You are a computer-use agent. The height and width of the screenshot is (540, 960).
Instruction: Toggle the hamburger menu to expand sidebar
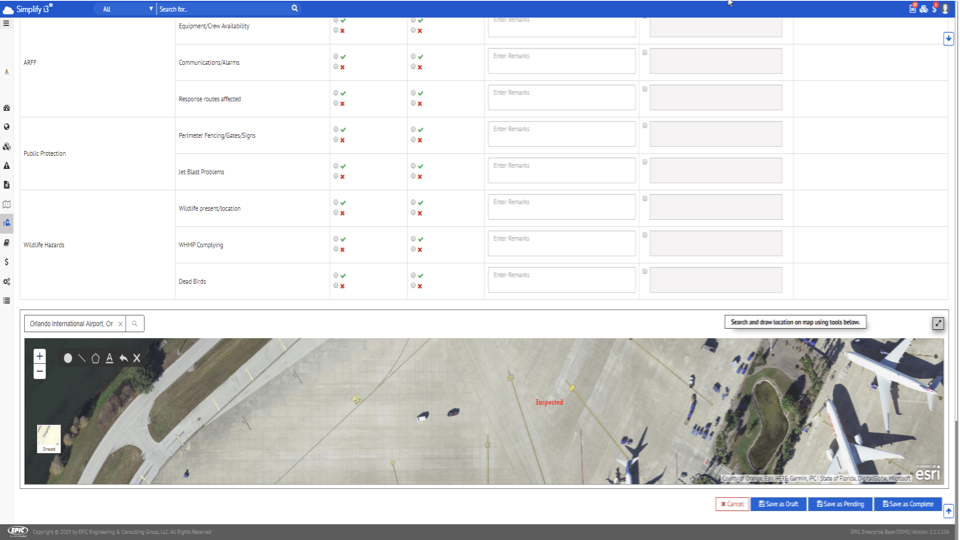7,24
